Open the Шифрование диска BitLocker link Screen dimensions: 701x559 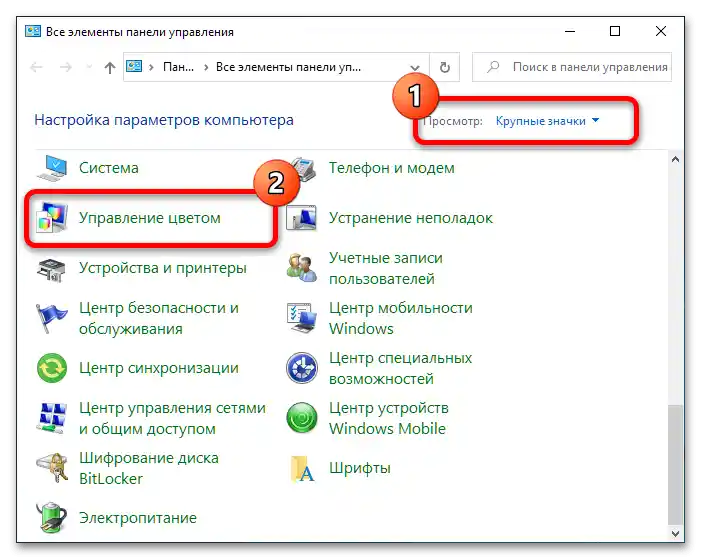(149, 468)
